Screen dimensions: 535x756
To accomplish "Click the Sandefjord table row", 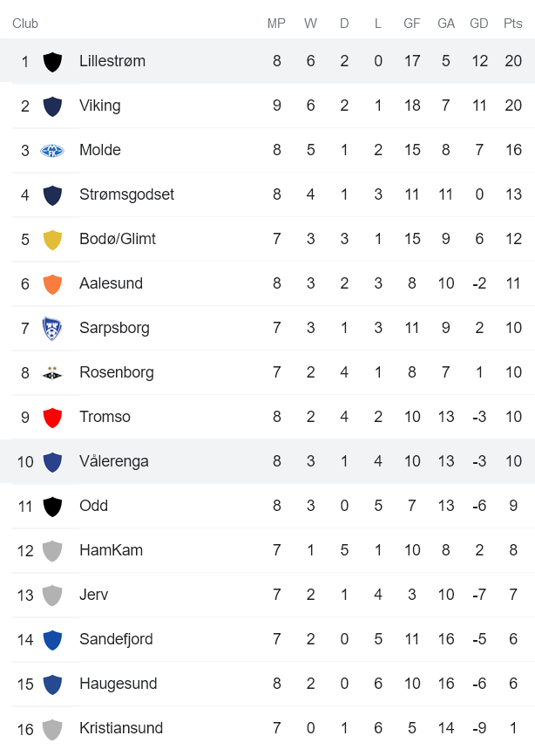I will (x=261, y=639).
